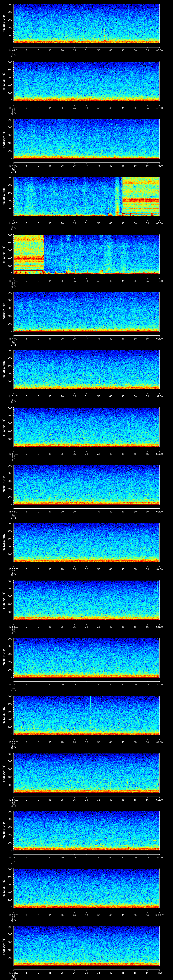
Task: Select the spectrogram panel beginning at 16:54:00
Action: tap(86, 600)
